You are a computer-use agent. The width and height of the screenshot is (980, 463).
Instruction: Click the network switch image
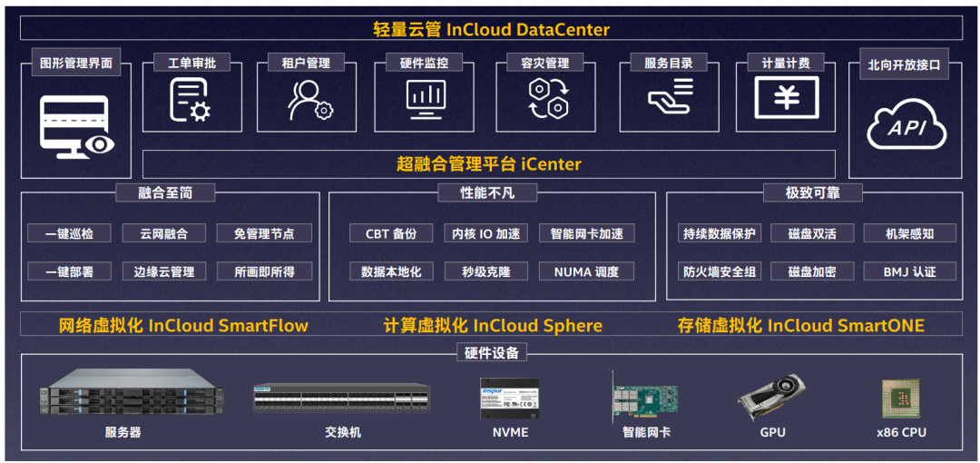tap(342, 398)
